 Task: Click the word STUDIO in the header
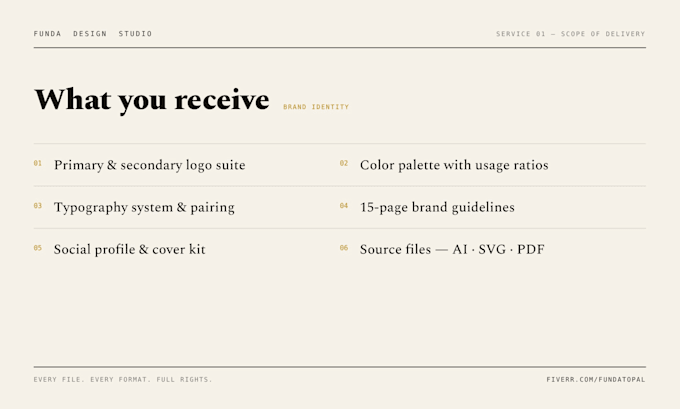click(135, 33)
